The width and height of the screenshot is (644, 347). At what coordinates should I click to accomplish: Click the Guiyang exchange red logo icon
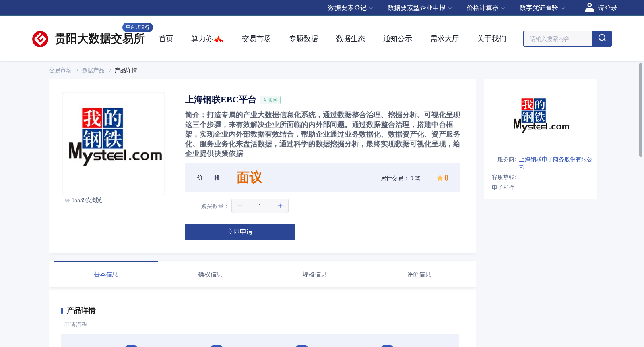(x=40, y=39)
